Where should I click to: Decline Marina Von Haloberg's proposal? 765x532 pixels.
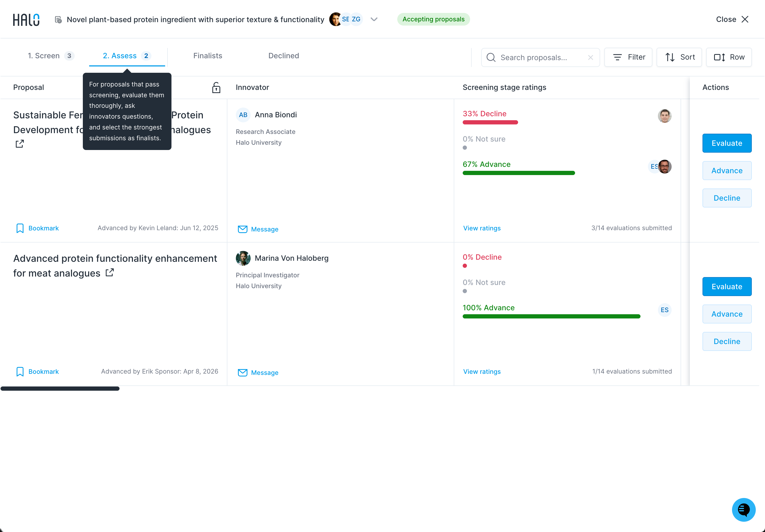coord(727,342)
